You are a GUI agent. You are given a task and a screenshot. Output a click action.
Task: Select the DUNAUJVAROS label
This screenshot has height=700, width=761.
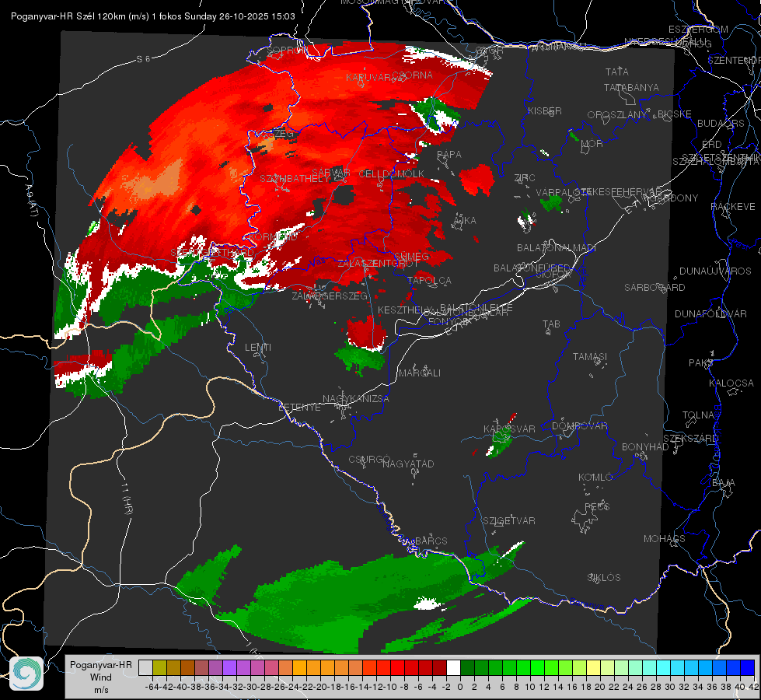click(715, 271)
